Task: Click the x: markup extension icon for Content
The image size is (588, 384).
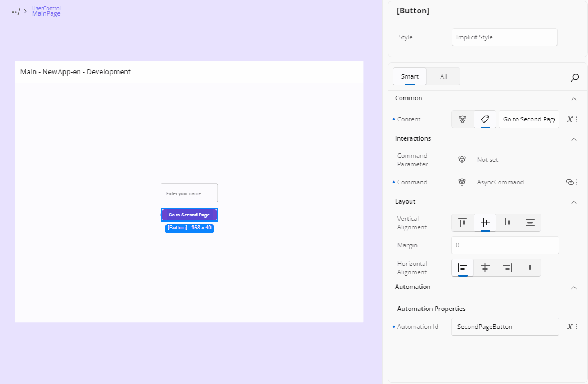Action: pyautogui.click(x=571, y=119)
